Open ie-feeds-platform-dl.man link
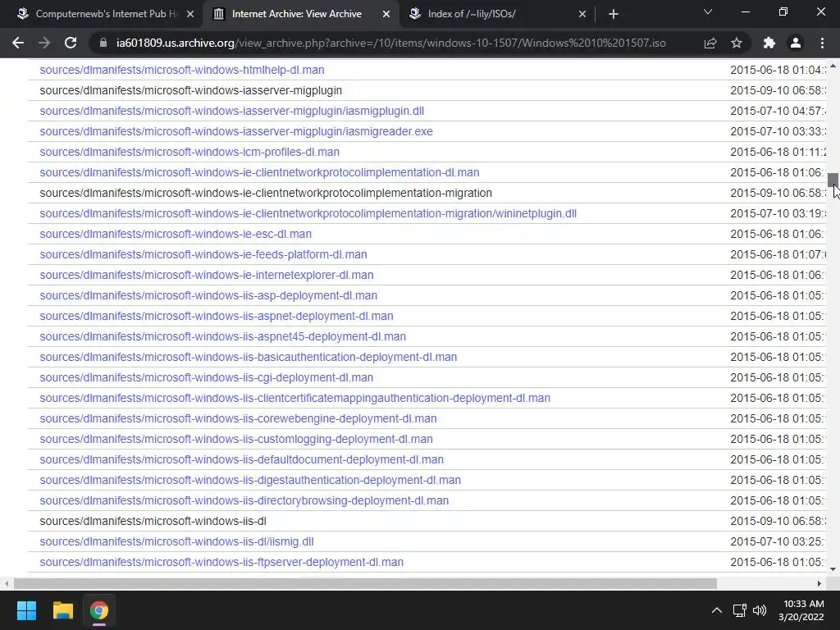Image resolution: width=840 pixels, height=630 pixels. (203, 254)
